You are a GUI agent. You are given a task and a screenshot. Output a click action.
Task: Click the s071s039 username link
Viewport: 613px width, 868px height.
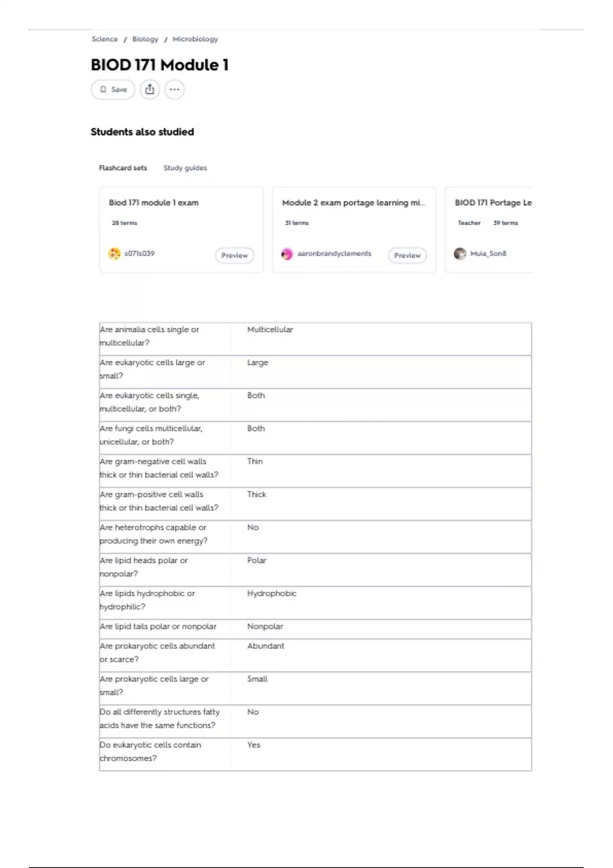coord(139,254)
